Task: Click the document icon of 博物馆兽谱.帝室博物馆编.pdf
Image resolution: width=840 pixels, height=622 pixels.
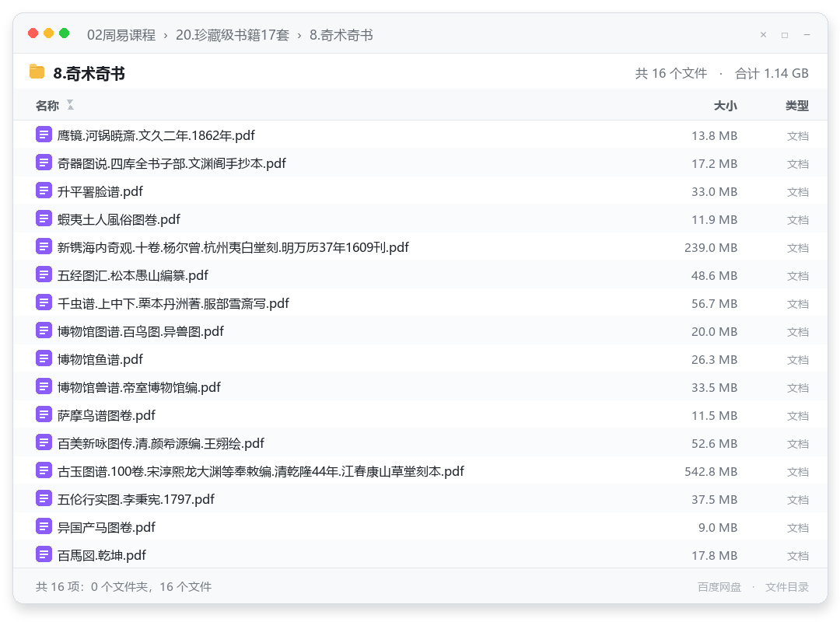Action: click(44, 386)
